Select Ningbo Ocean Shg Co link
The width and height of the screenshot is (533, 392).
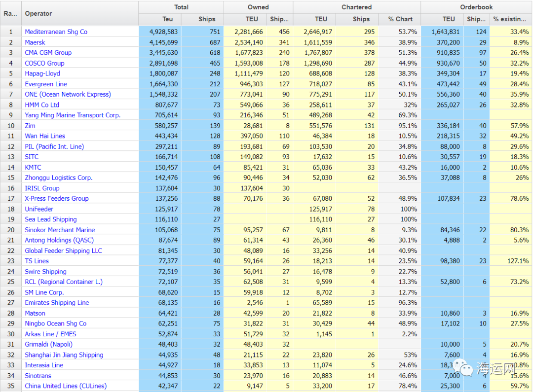coord(55,324)
